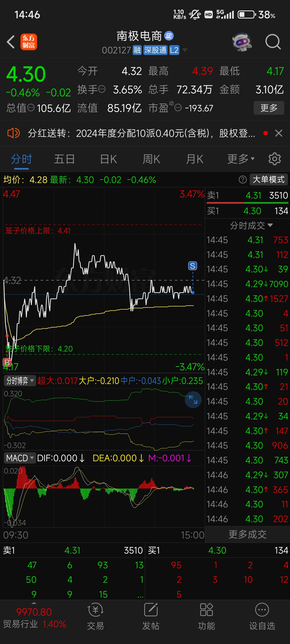
Task: Tap the expand chart fullscreen icon
Action: click(x=193, y=400)
